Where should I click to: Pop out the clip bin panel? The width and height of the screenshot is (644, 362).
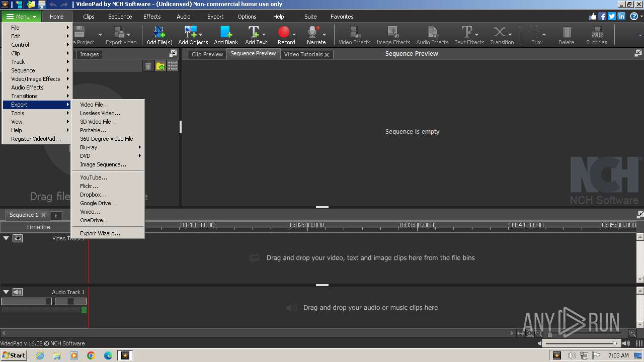point(173,53)
